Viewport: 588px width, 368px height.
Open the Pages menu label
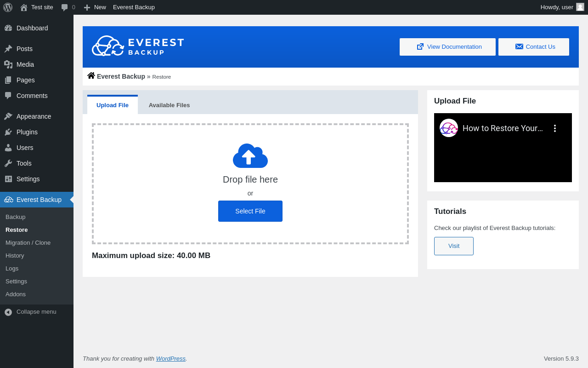(x=26, y=80)
